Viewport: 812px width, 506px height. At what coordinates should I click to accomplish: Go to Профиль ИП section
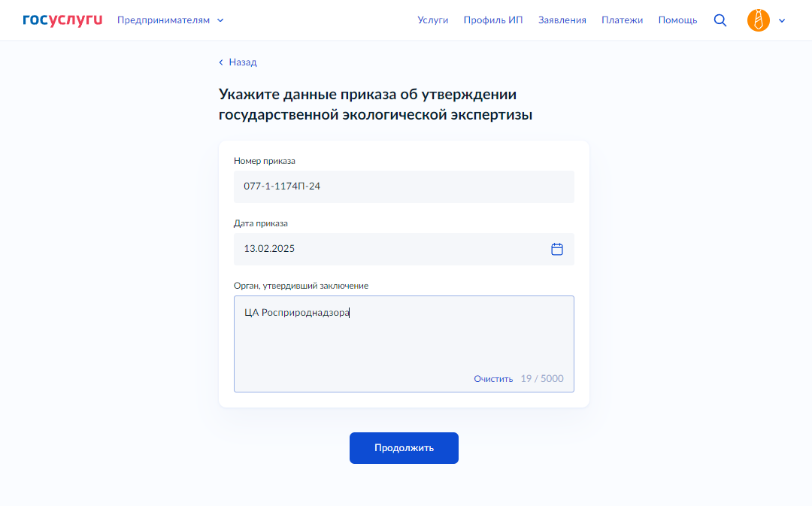coord(492,20)
